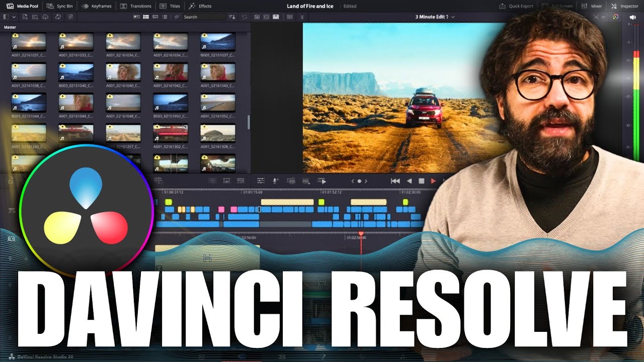The width and height of the screenshot is (644, 362).
Task: Select the first pink clip on timeline
Action: [x=221, y=209]
